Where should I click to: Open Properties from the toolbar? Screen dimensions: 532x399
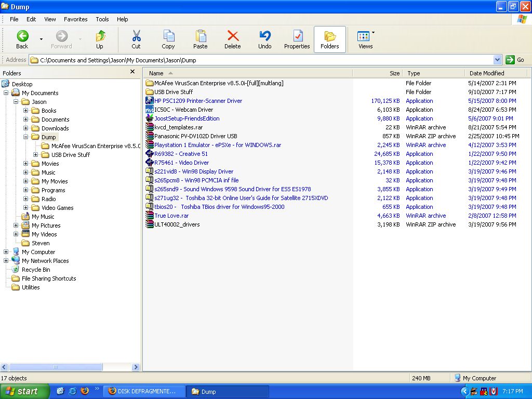pos(297,39)
